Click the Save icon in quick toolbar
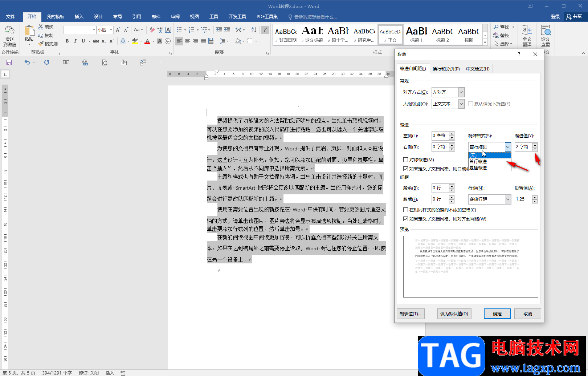Screen dimensions: 588x376 (x=9, y=62)
